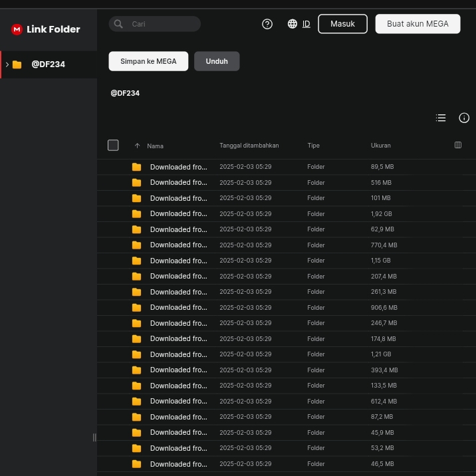Click the MEGA logo icon
This screenshot has height=476, width=476.
tap(17, 29)
